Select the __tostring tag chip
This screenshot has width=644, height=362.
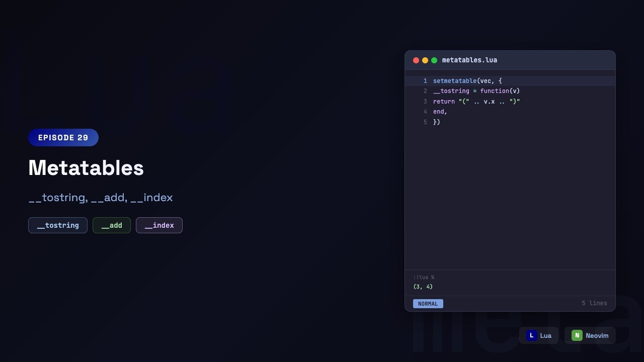coord(58,225)
